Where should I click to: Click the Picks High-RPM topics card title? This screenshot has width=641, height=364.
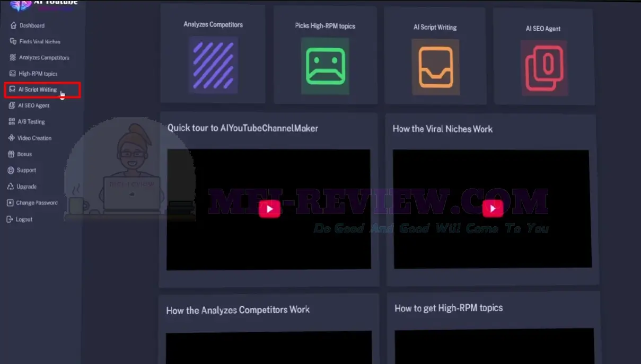point(325,25)
